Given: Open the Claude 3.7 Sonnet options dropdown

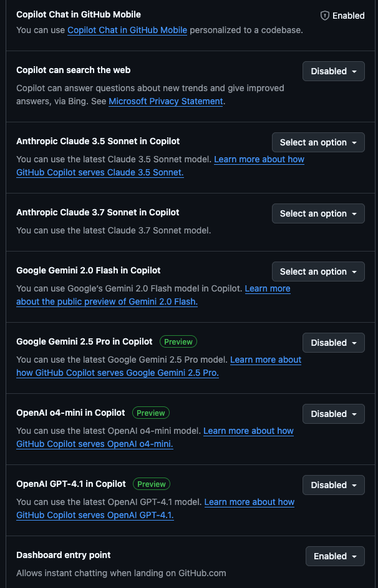Looking at the screenshot, I should [x=318, y=213].
